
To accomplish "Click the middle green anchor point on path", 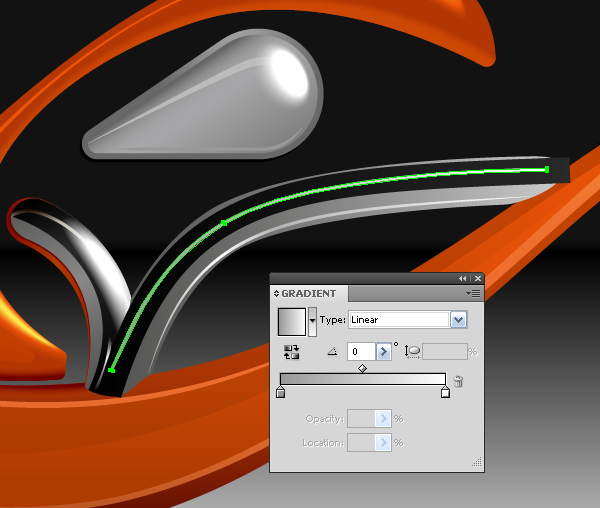I will tap(224, 223).
